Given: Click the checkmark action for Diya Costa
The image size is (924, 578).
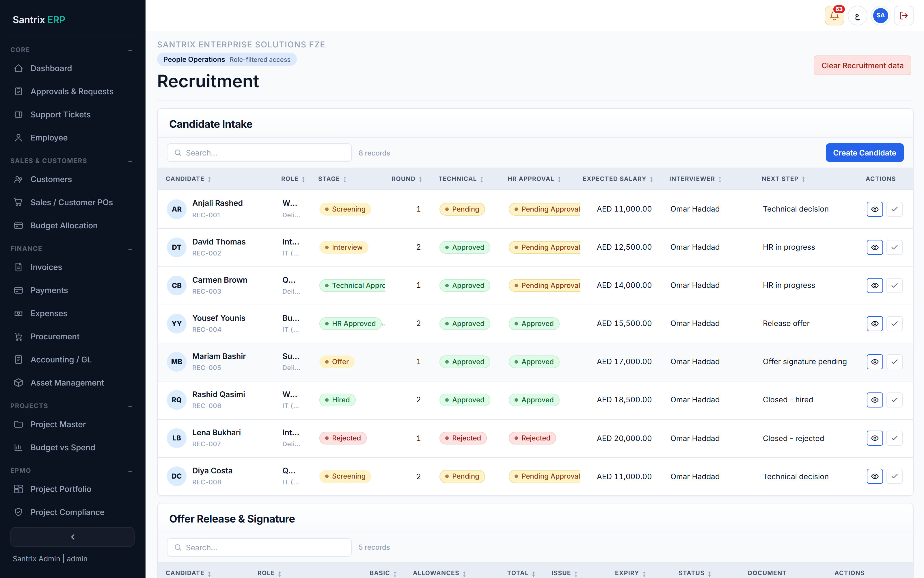Looking at the screenshot, I should pyautogui.click(x=894, y=476).
